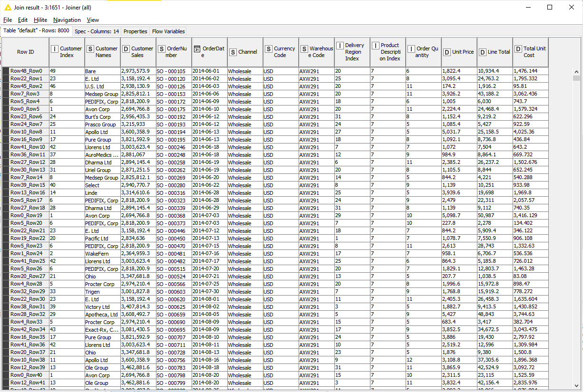
Task: Click the string icon beside Currency Code header
Action: [x=269, y=48]
